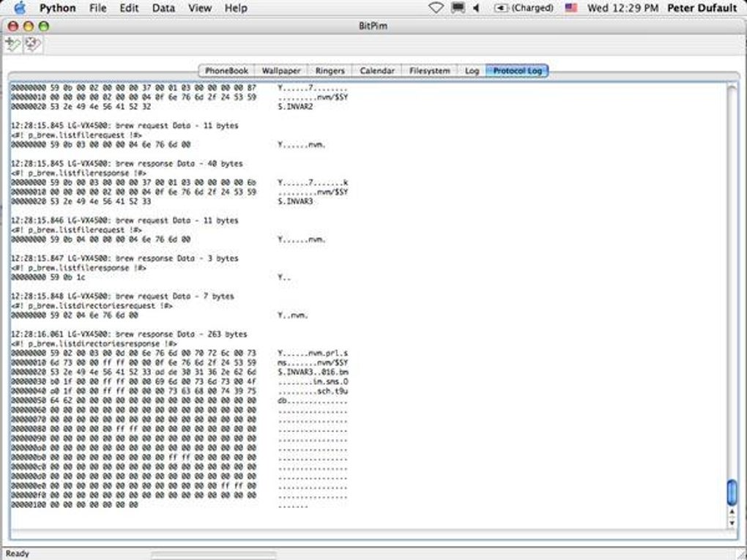Open the Wi-Fi status menu icon

click(436, 8)
